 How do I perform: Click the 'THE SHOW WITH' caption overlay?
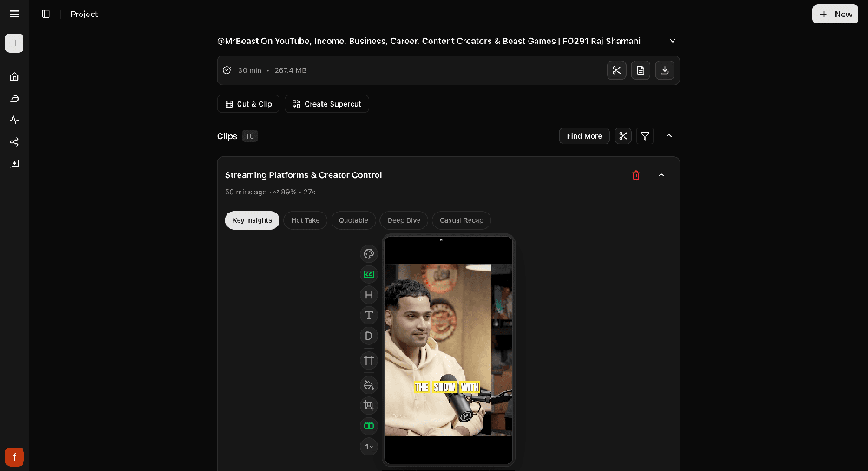(447, 387)
